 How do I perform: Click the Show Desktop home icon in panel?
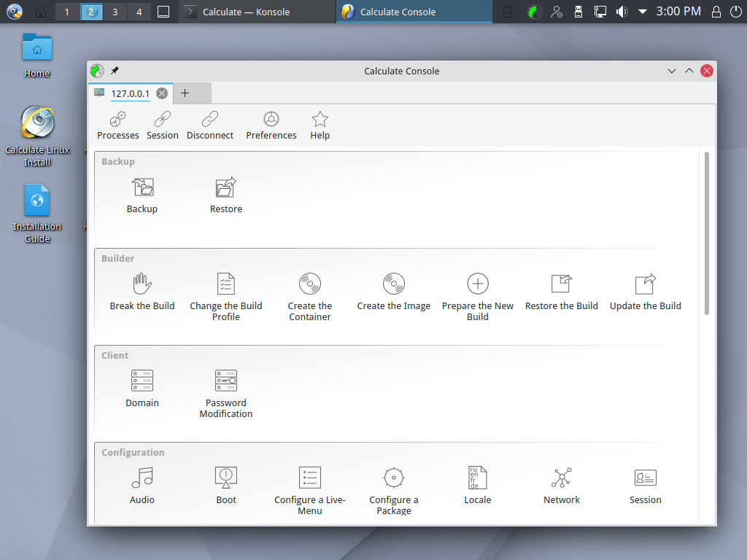click(41, 12)
